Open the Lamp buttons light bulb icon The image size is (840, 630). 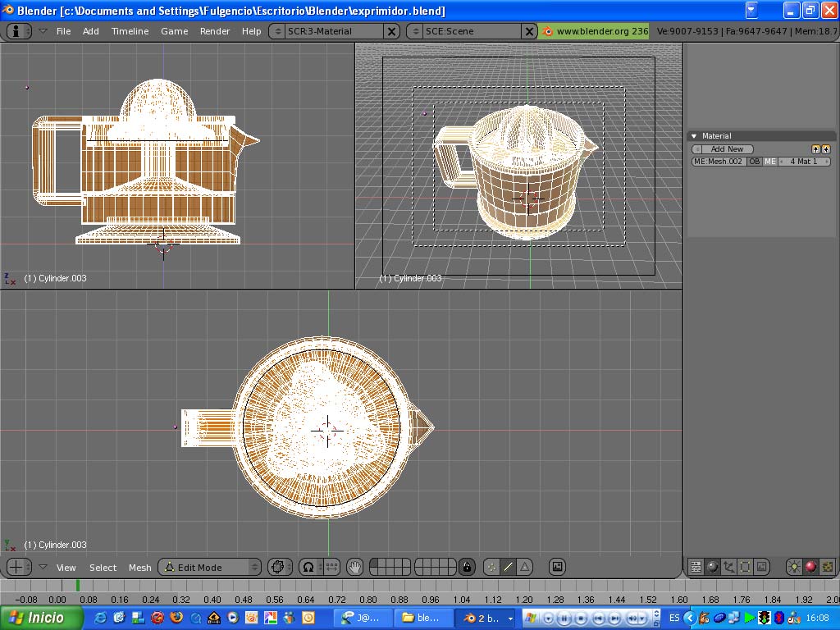click(x=794, y=567)
